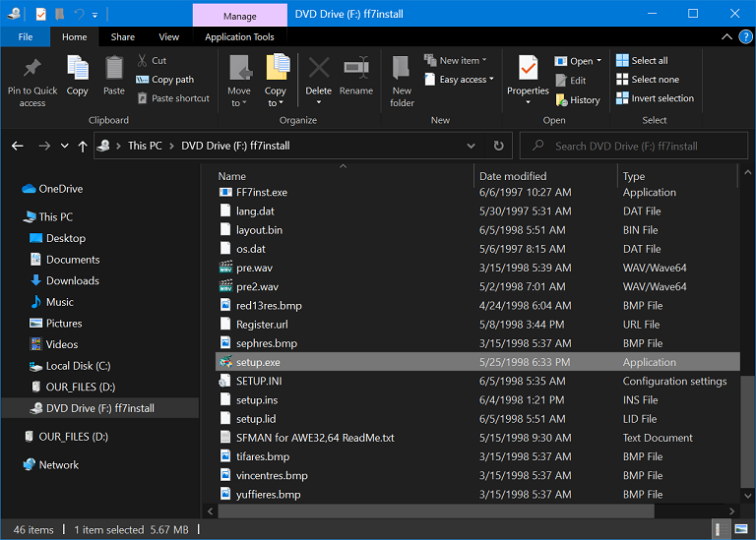
Task: Select Network in the navigation pane
Action: coord(50,465)
